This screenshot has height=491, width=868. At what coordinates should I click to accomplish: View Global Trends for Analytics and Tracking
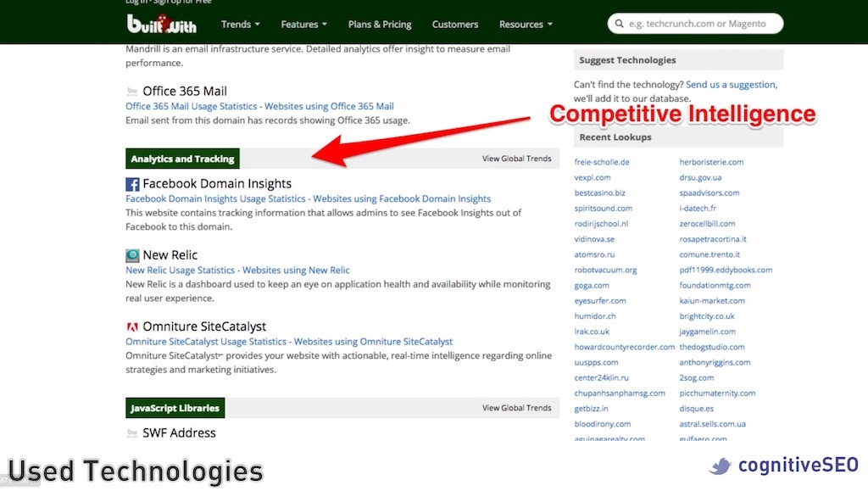[x=516, y=159]
